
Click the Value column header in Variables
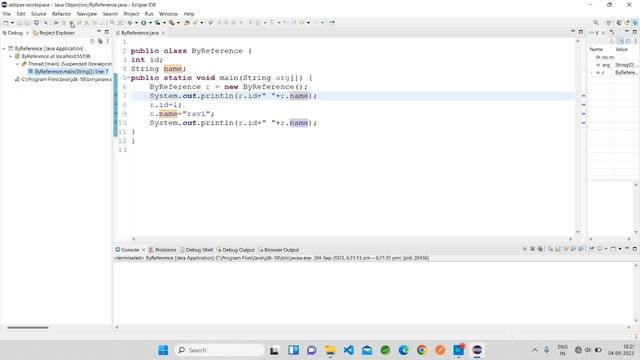621,49
